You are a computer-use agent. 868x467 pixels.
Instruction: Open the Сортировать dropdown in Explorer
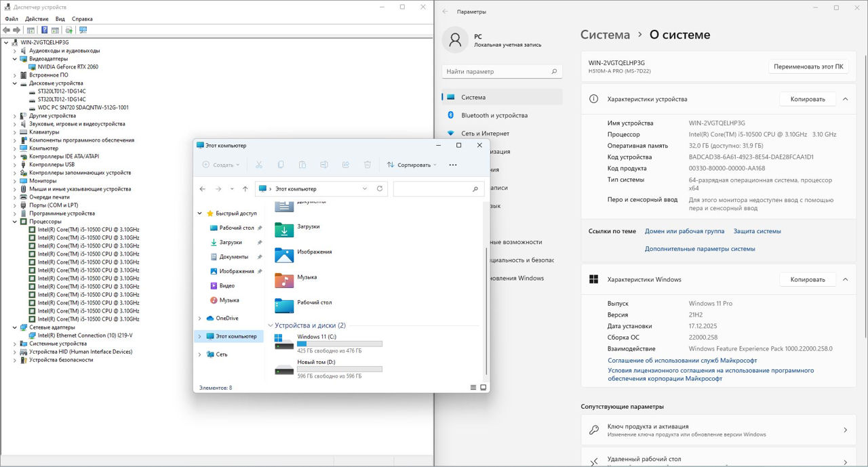(412, 165)
